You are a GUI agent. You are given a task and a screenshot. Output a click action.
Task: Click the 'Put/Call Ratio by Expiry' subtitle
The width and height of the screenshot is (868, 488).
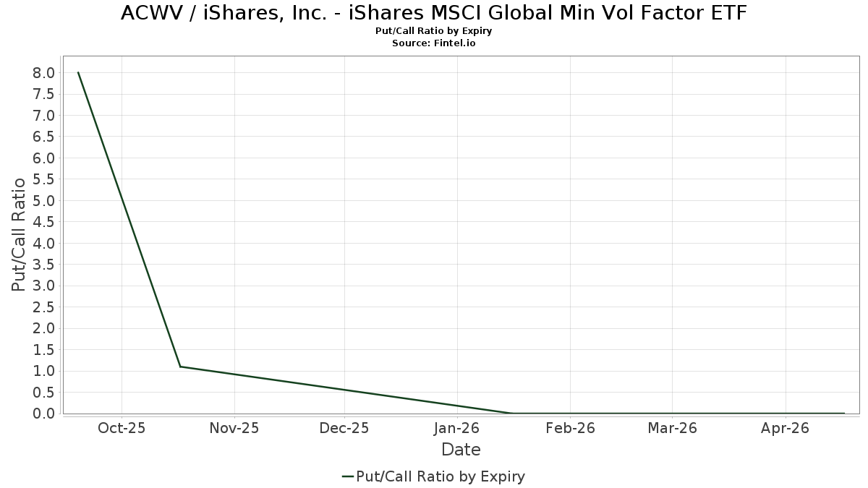tap(434, 32)
